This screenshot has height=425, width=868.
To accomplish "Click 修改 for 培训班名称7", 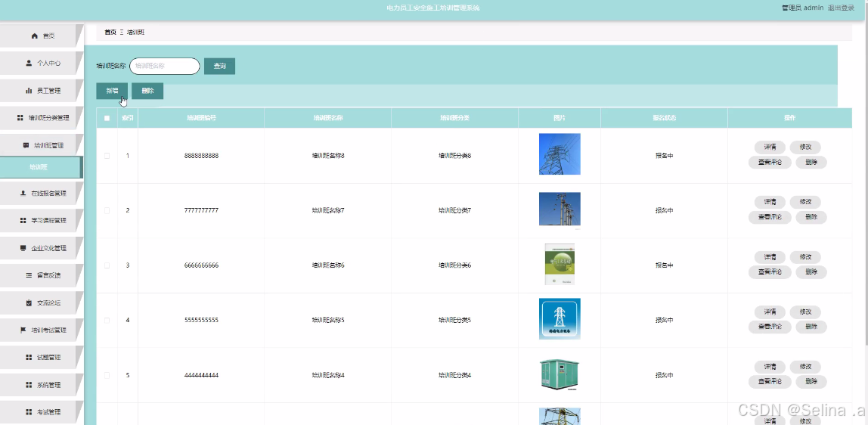I will coord(805,202).
